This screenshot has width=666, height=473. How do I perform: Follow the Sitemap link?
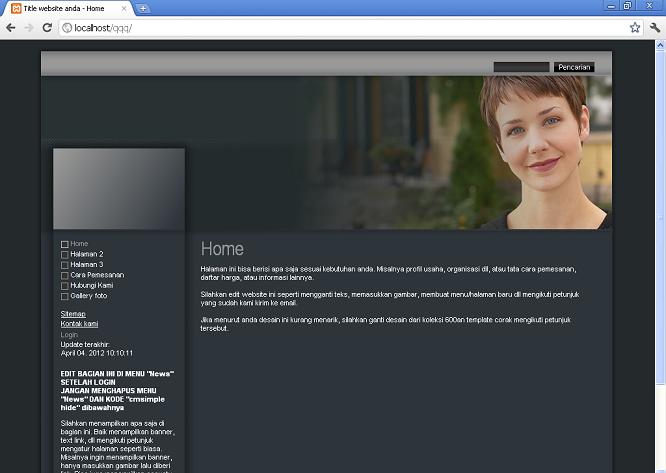pyautogui.click(x=73, y=314)
